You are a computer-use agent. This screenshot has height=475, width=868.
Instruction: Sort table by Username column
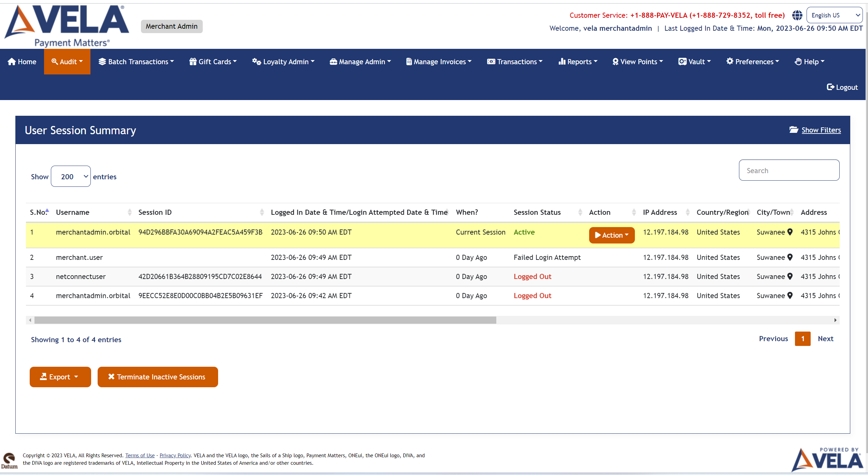tap(129, 212)
